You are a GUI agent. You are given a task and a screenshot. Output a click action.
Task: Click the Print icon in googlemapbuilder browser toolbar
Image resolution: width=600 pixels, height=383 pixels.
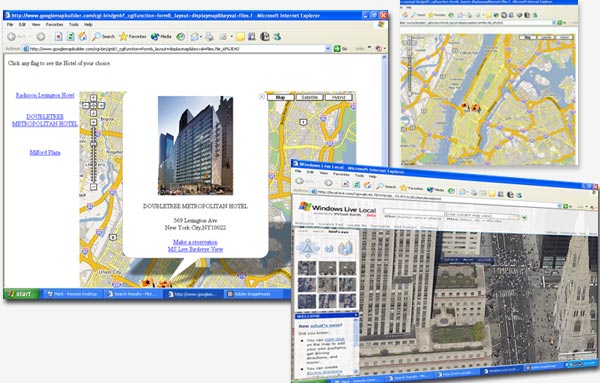(209, 37)
